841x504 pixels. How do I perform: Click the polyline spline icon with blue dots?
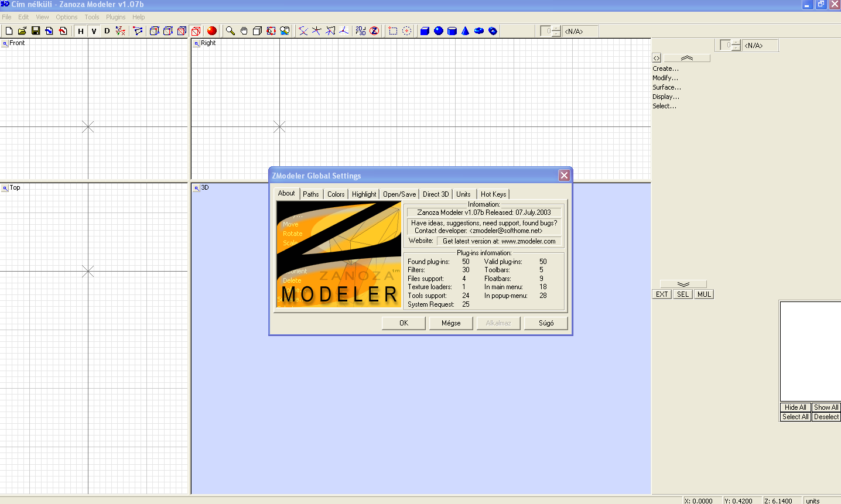138,31
